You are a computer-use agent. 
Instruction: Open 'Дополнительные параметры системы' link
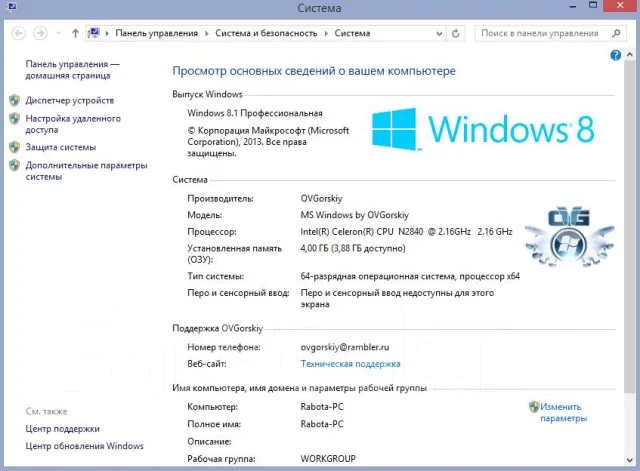coord(87,171)
